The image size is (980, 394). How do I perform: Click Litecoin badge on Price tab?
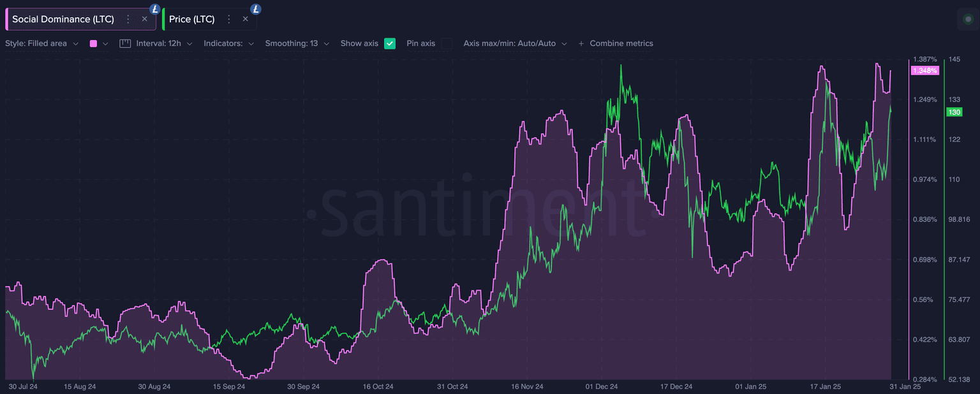tap(255, 9)
